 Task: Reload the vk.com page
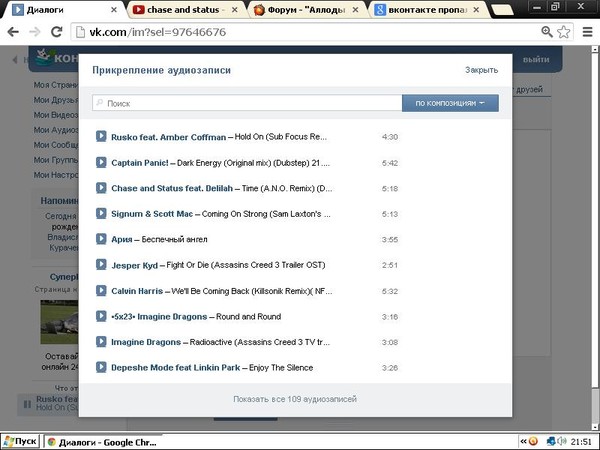tap(57, 32)
